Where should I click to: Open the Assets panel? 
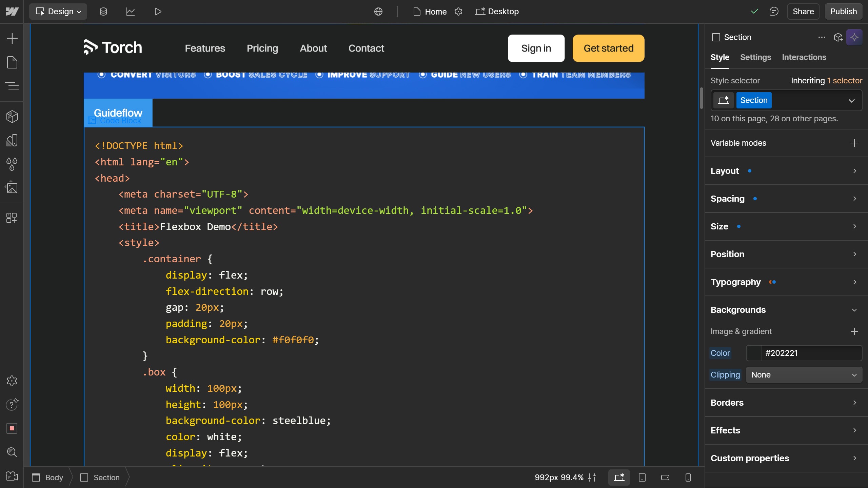pos(12,188)
